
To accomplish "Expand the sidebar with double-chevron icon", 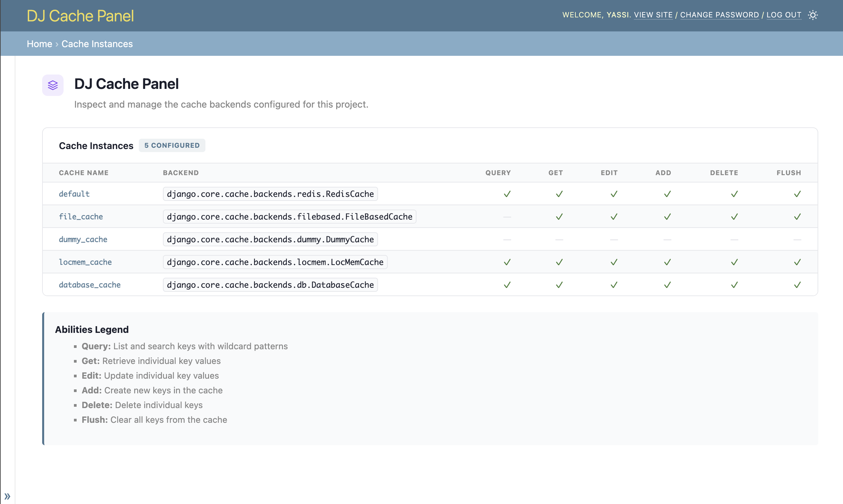I will coord(7,496).
